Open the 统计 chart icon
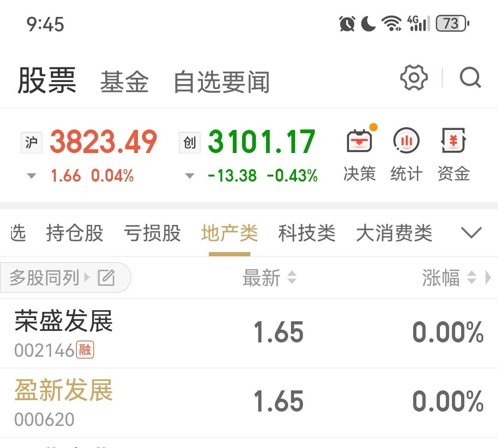Viewport: 498px width, 448px height. click(406, 140)
